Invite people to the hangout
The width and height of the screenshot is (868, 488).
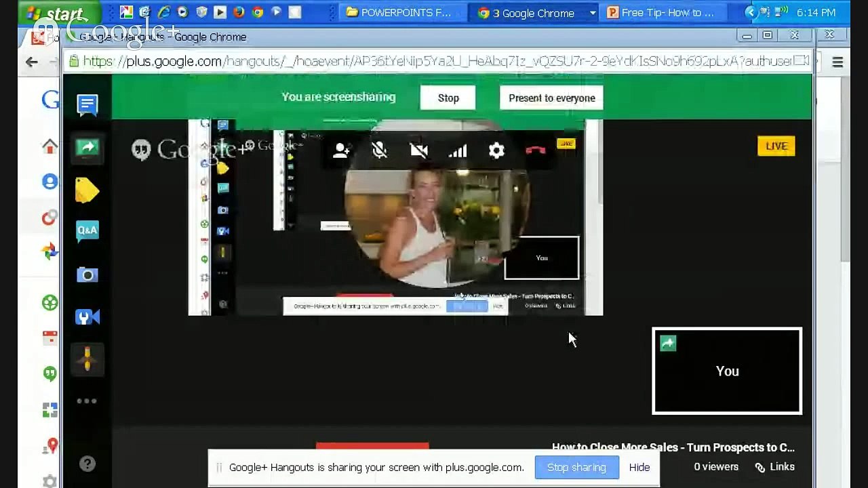click(x=341, y=150)
